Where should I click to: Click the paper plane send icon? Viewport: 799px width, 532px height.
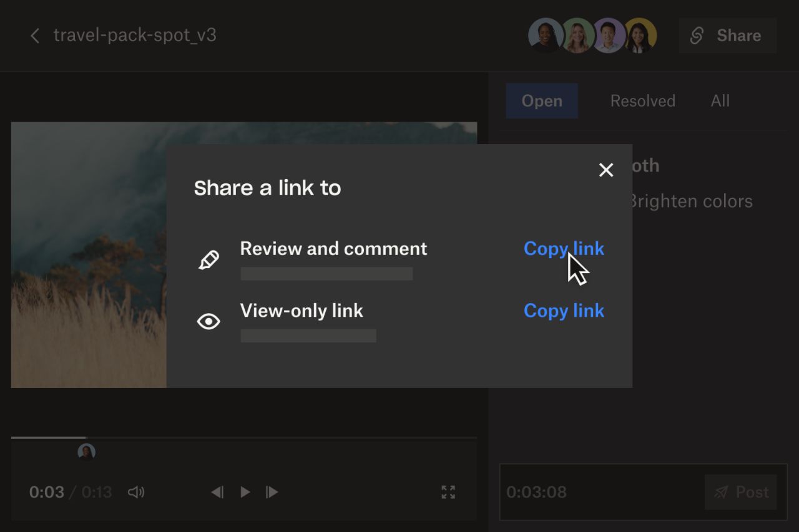click(723, 492)
